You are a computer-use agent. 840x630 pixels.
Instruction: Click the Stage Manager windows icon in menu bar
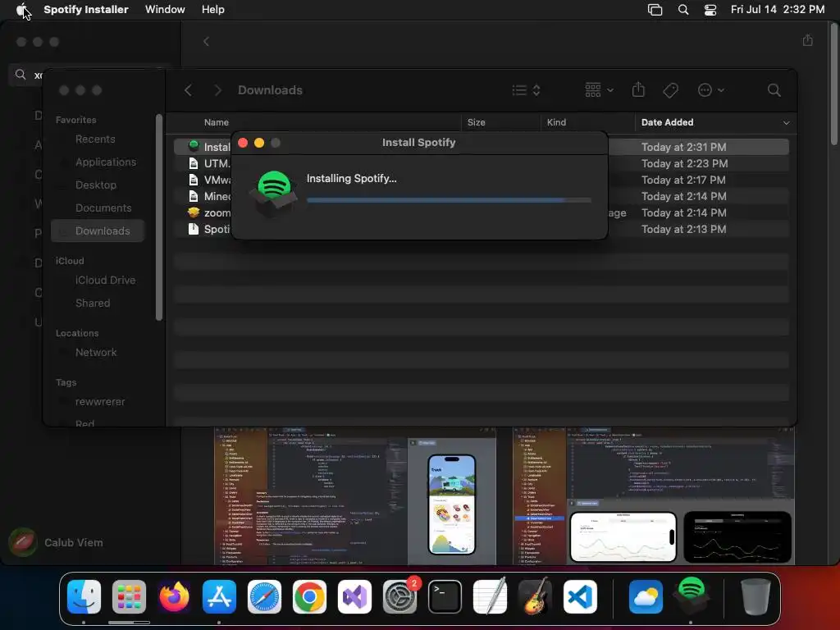tap(655, 10)
